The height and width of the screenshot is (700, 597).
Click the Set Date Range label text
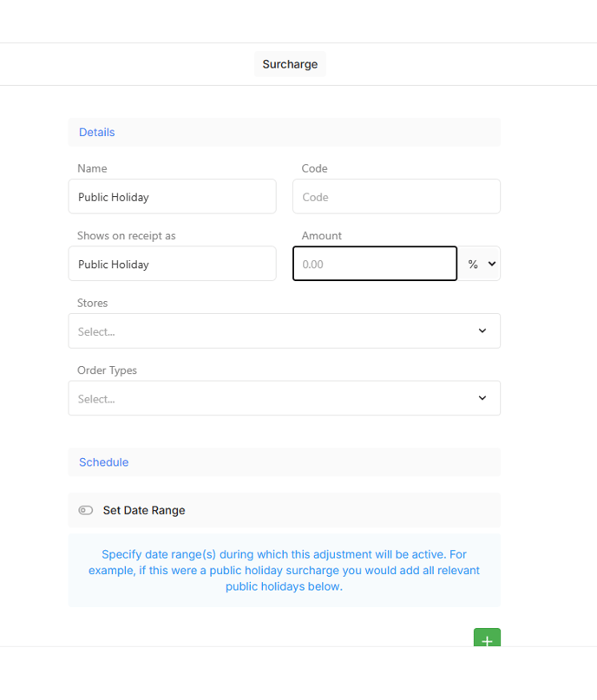(144, 510)
